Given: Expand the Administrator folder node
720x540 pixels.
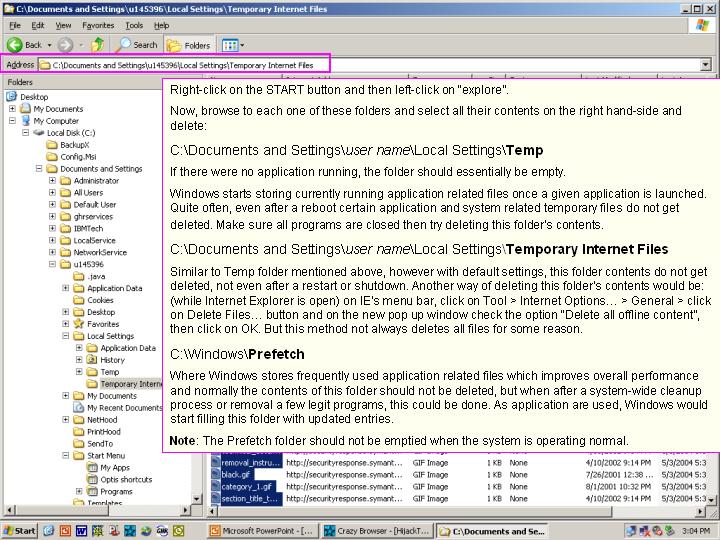Looking at the screenshot, I should click(x=52, y=180).
